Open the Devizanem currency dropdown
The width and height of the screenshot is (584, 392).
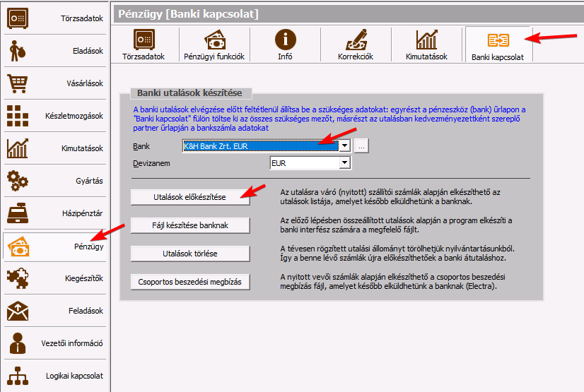(x=344, y=163)
